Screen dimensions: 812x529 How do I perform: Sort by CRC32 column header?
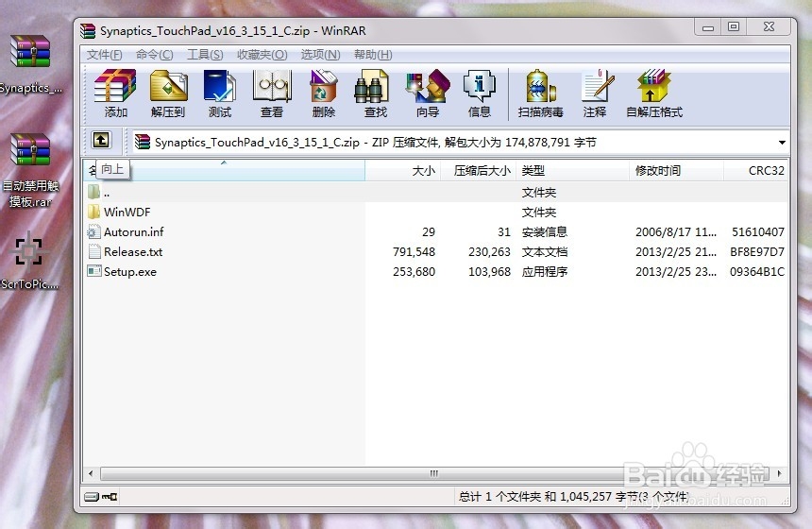[x=756, y=170]
